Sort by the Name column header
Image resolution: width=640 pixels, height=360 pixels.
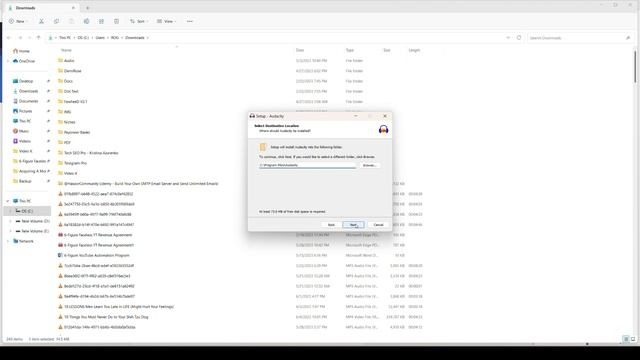click(66, 50)
